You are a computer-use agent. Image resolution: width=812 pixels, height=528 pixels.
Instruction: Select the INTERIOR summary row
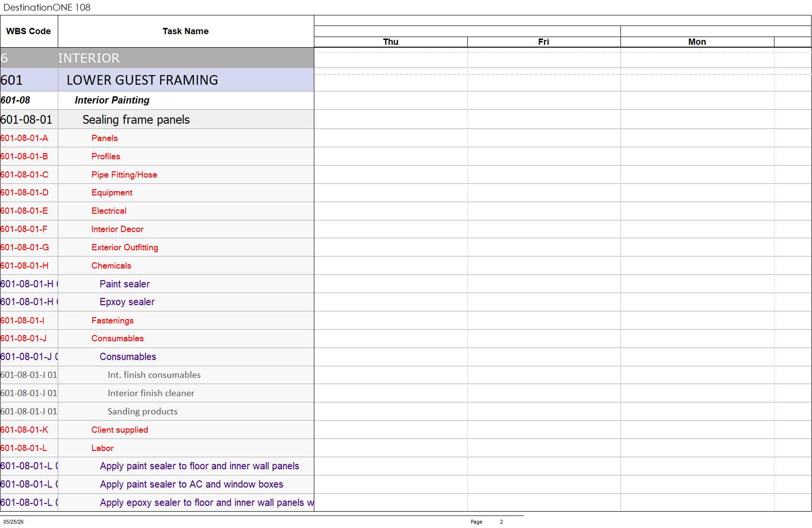coord(157,58)
